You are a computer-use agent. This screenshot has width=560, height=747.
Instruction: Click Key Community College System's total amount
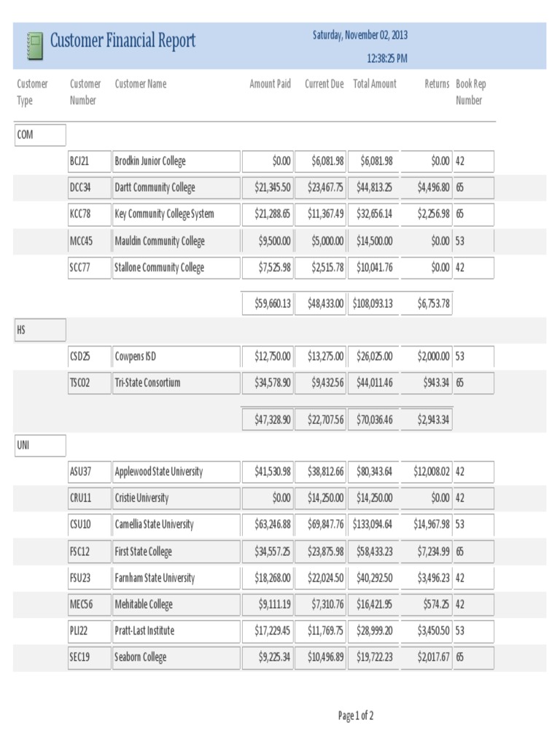[373, 214]
